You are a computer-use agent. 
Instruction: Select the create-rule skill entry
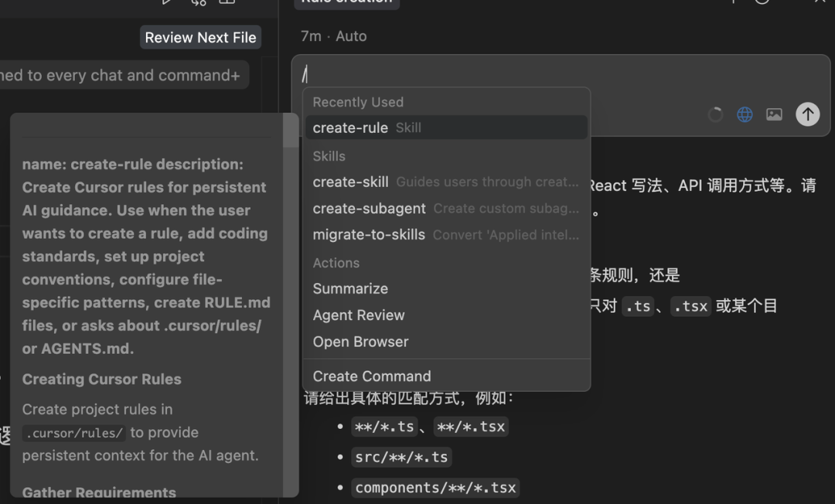[446, 128]
